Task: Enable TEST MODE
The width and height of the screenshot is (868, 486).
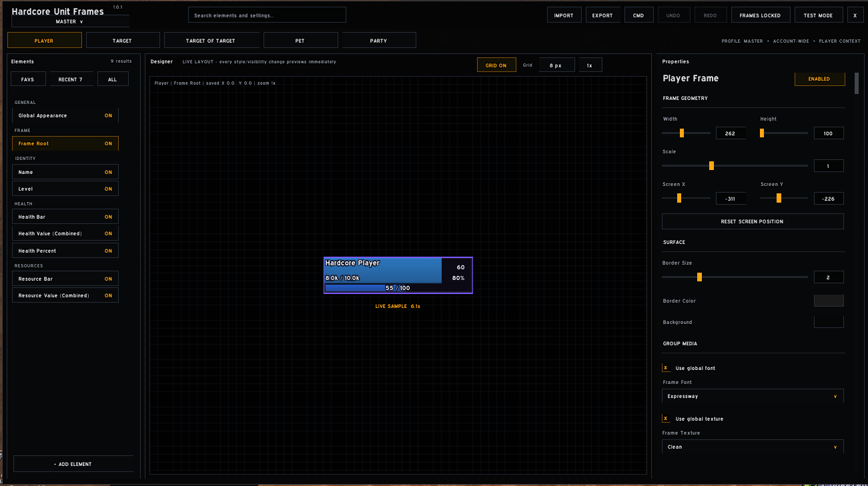Action: click(x=819, y=15)
